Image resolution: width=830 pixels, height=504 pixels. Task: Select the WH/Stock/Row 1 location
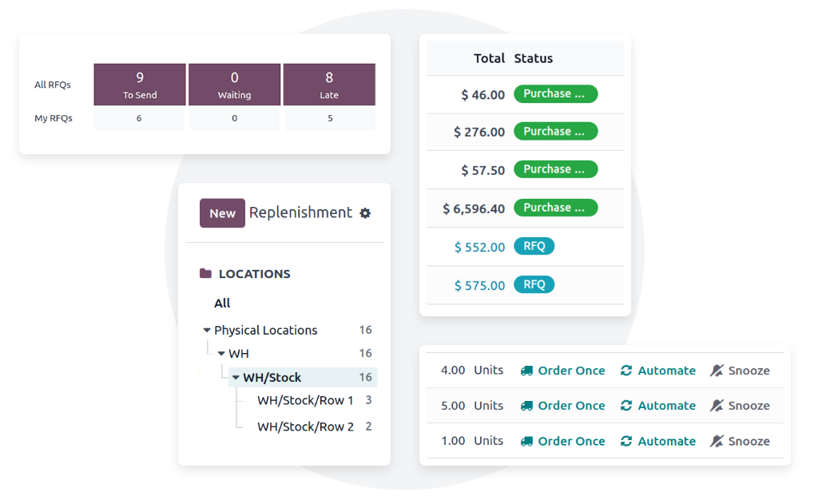tap(305, 400)
